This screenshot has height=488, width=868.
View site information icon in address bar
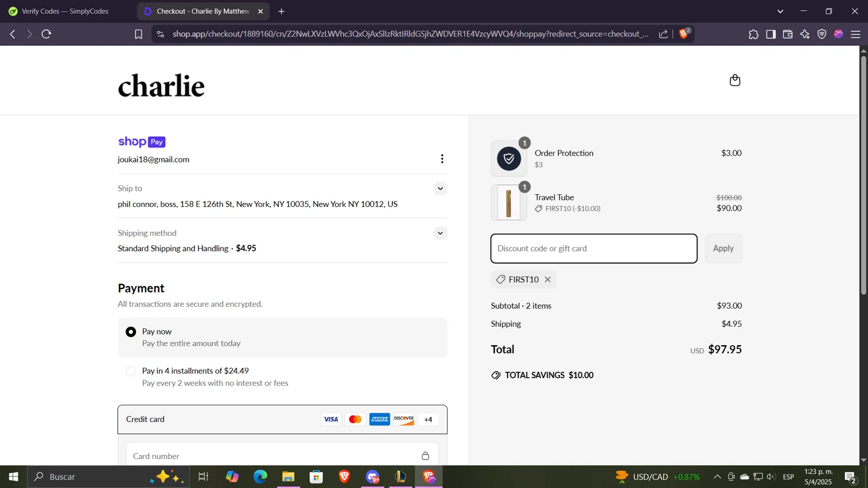[160, 34]
